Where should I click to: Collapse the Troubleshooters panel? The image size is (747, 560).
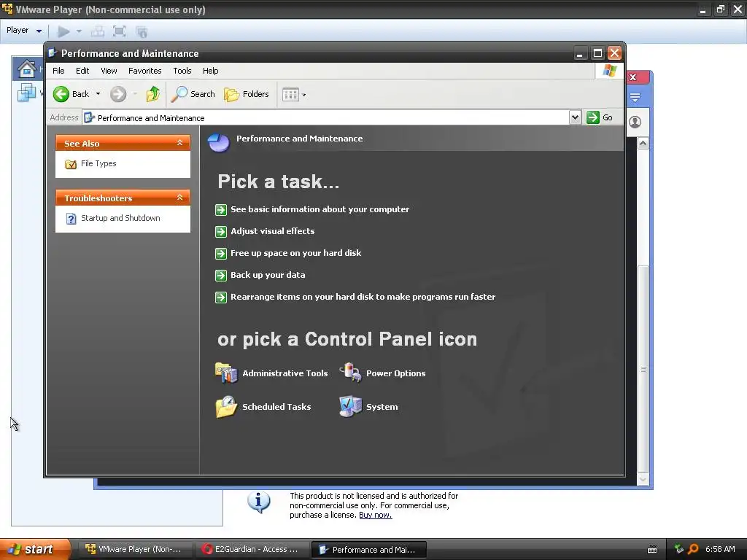179,198
